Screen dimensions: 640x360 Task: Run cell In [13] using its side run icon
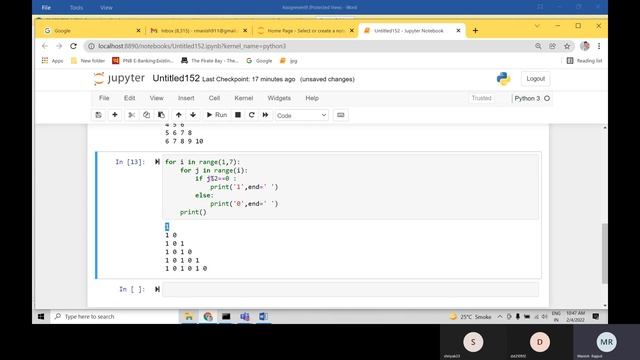tap(157, 162)
